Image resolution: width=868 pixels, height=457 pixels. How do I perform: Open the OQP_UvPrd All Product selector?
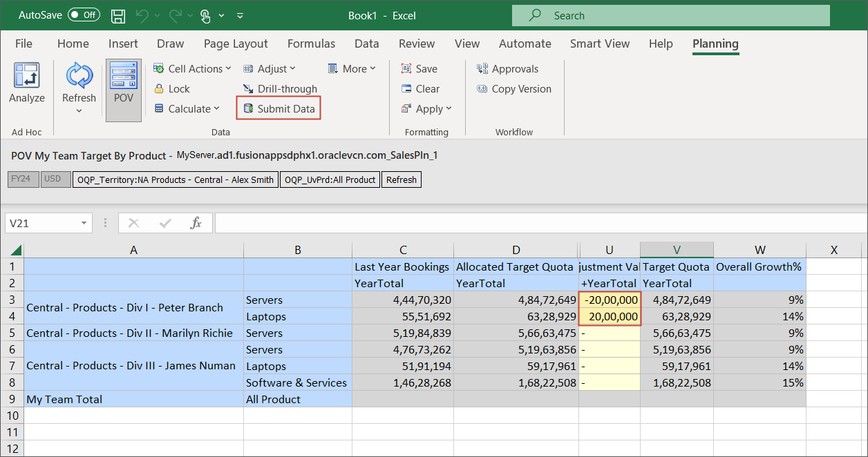pyautogui.click(x=330, y=179)
